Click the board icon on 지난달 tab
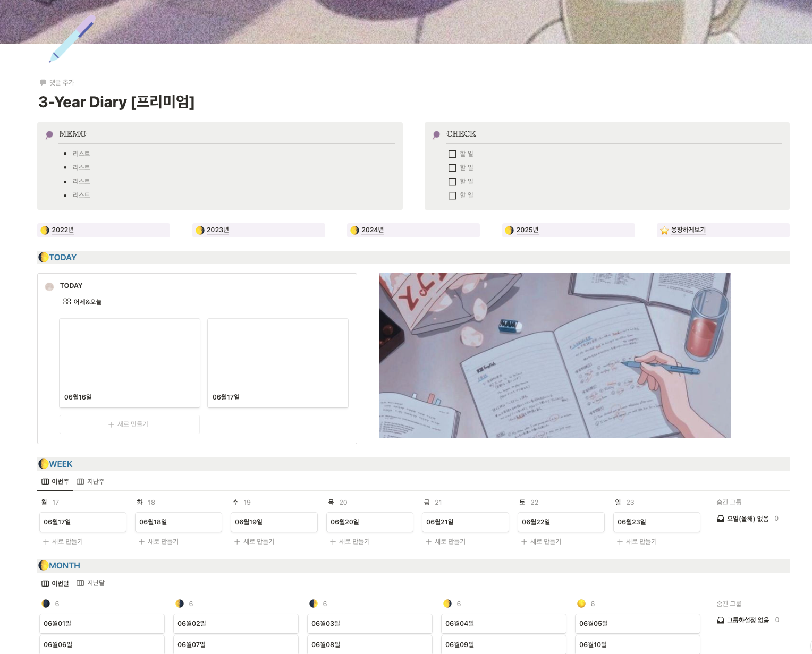The image size is (812, 654). (80, 583)
